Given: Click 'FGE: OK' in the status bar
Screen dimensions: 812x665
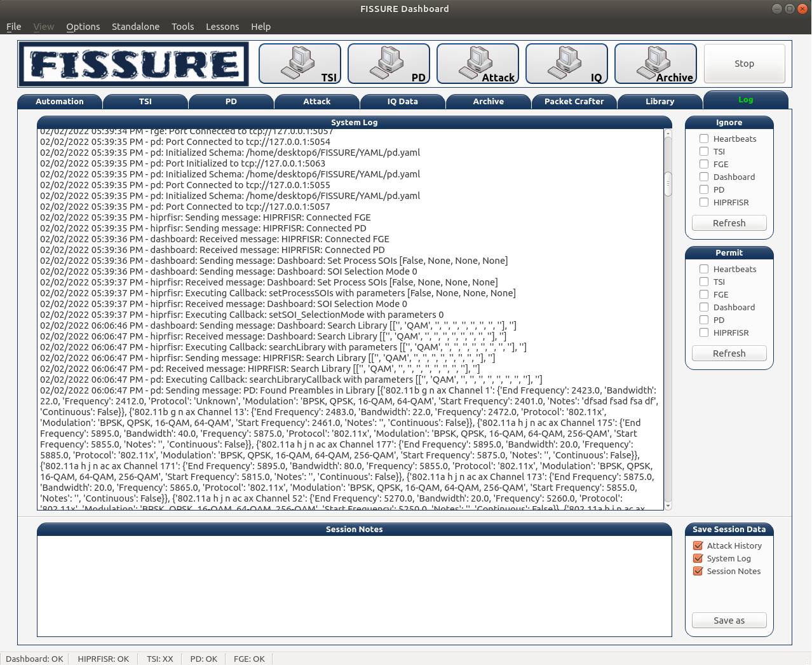Looking at the screenshot, I should coord(249,659).
